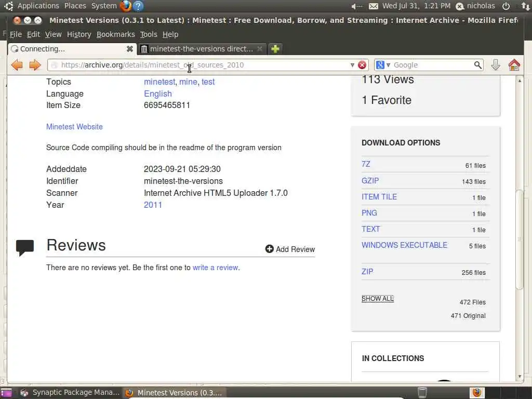532x399 pixels.
Task: Show desktop using bottom-left panel icon
Action: (6, 393)
